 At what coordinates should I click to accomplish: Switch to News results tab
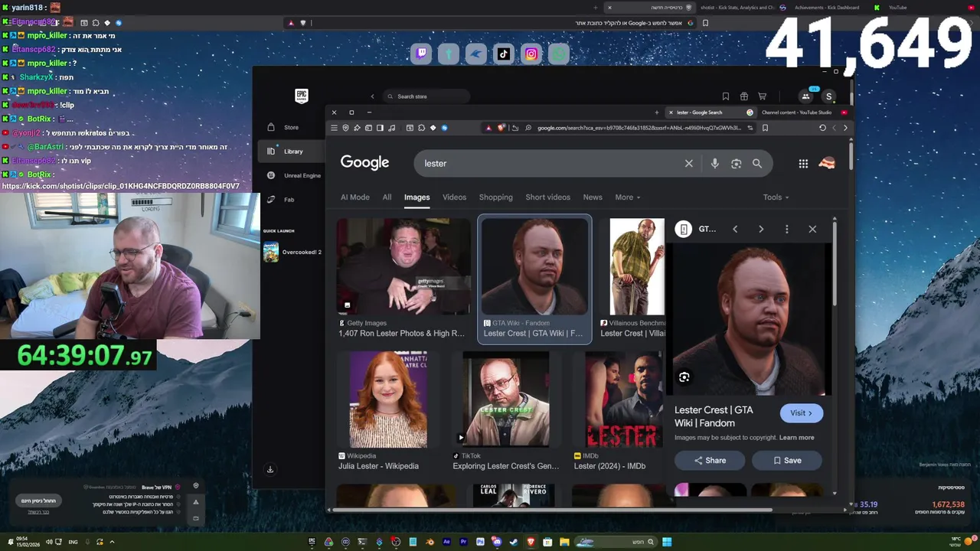click(593, 197)
